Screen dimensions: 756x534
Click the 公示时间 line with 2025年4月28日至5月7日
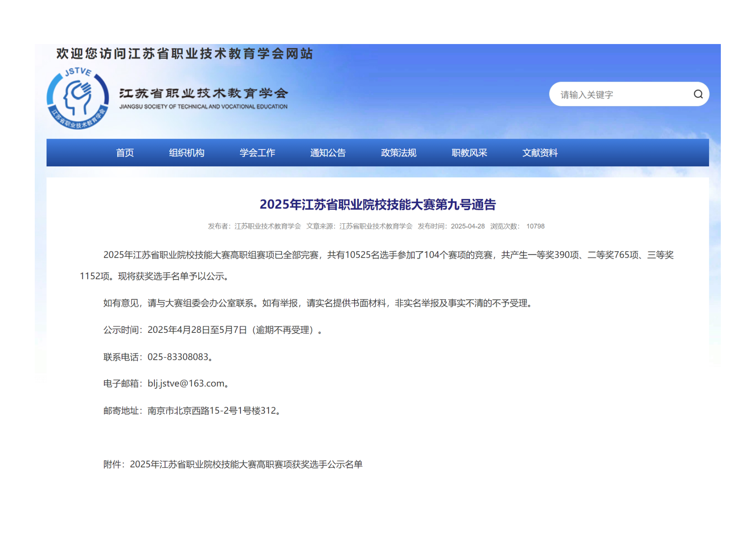tap(213, 330)
